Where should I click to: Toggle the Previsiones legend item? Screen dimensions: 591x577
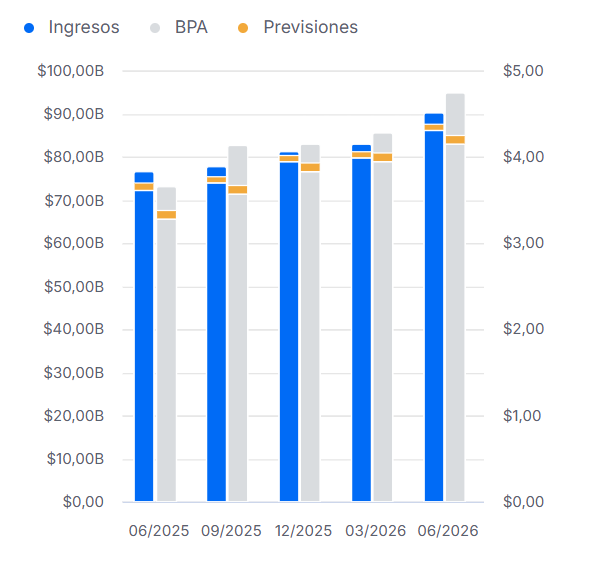click(298, 28)
